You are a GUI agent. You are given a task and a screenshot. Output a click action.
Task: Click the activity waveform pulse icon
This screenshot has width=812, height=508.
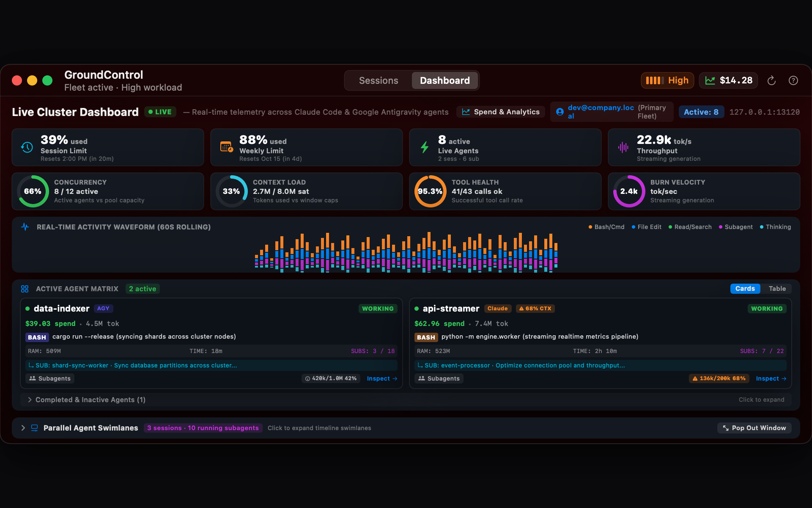tap(25, 227)
